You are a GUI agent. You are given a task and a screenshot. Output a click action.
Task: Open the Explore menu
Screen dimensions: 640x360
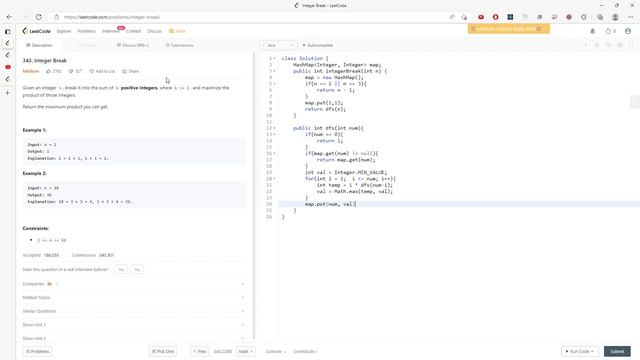[x=64, y=31]
